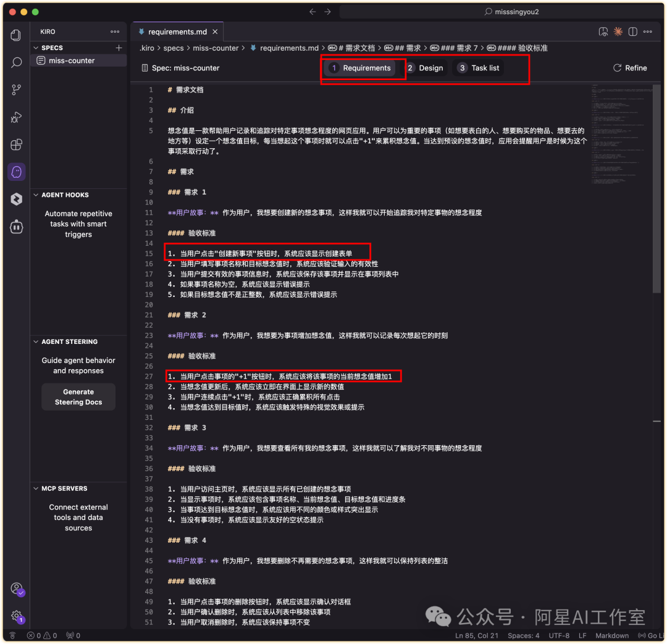667x644 pixels.
Task: Click the '### 需求 3' heading
Action: (187, 427)
